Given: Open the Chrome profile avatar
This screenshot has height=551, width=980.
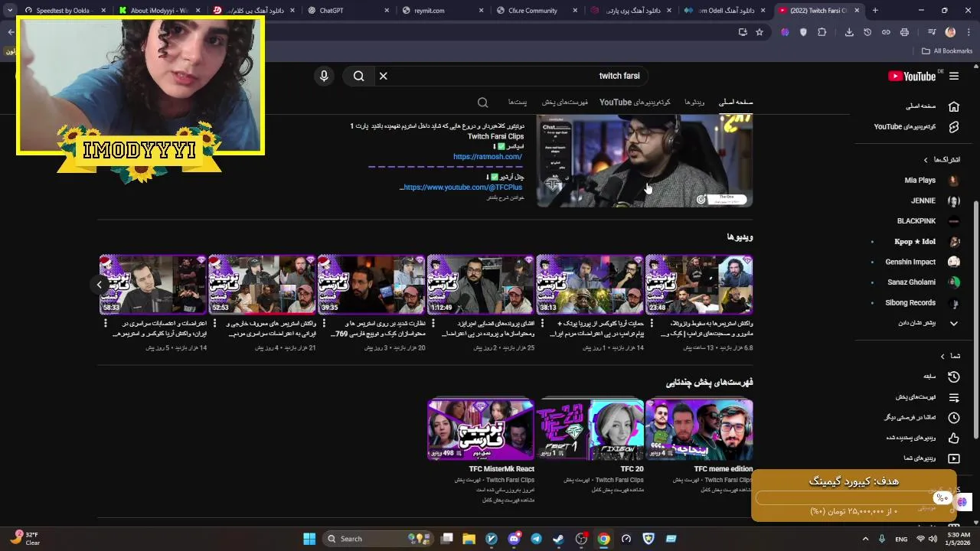Looking at the screenshot, I should point(950,32).
